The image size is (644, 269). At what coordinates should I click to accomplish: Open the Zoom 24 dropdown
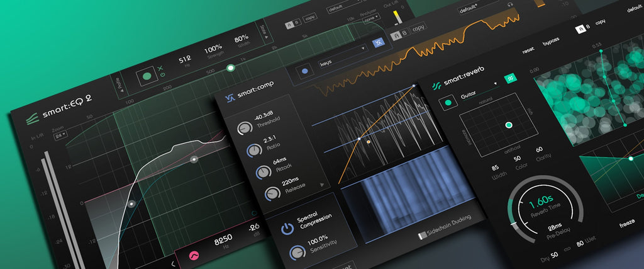[60, 134]
